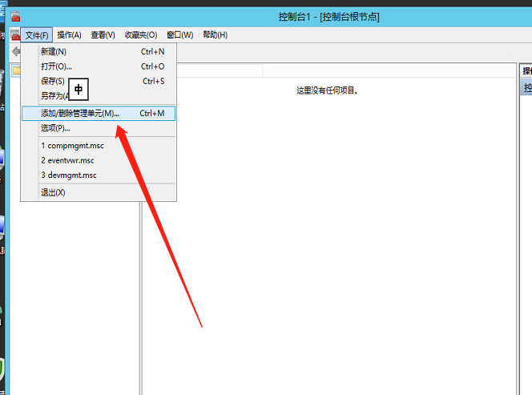
Task: Choose 打开(O)... from the file menu
Action: coord(56,67)
